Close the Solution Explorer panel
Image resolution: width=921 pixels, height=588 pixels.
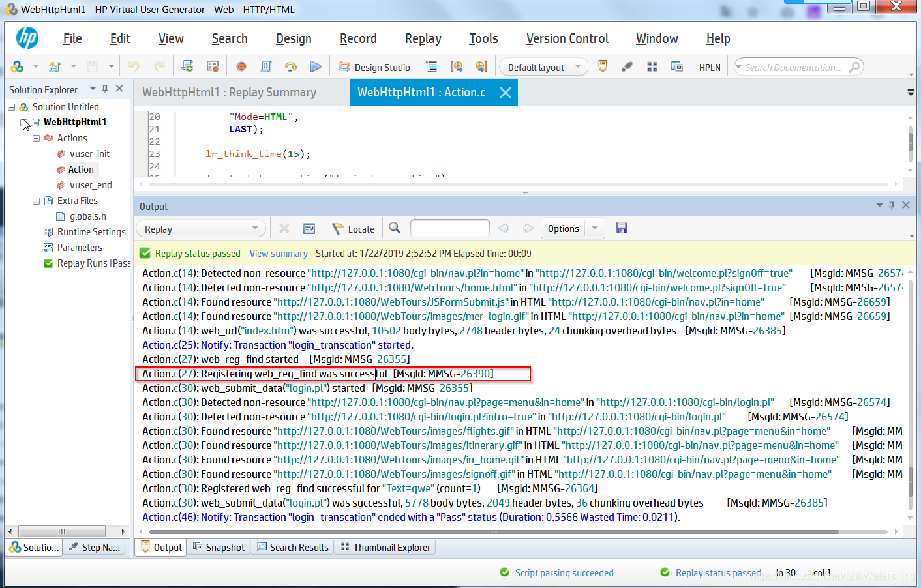[119, 89]
